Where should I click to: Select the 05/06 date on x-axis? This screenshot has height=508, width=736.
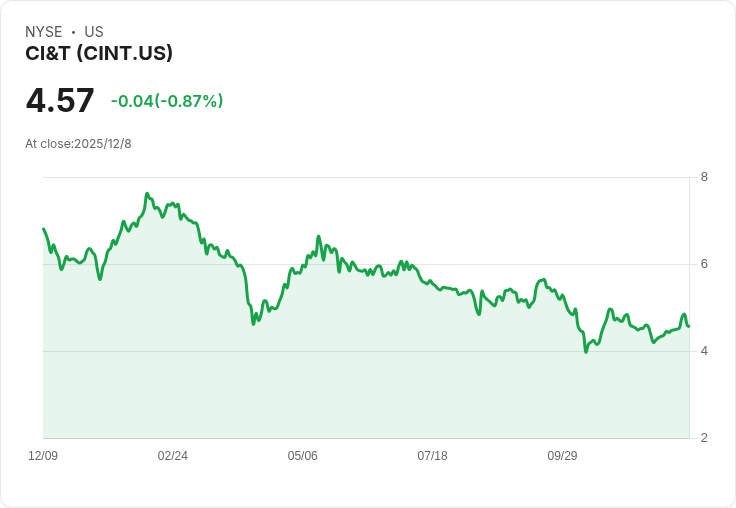tap(302, 455)
